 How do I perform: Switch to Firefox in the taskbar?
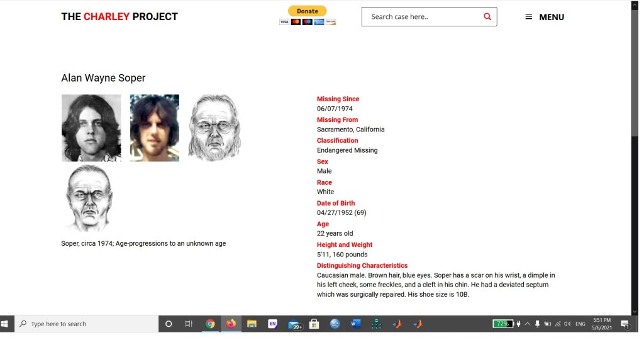pos(231,324)
